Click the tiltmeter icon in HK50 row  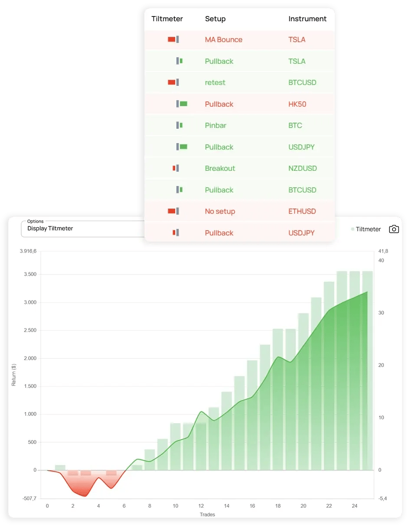(x=182, y=104)
